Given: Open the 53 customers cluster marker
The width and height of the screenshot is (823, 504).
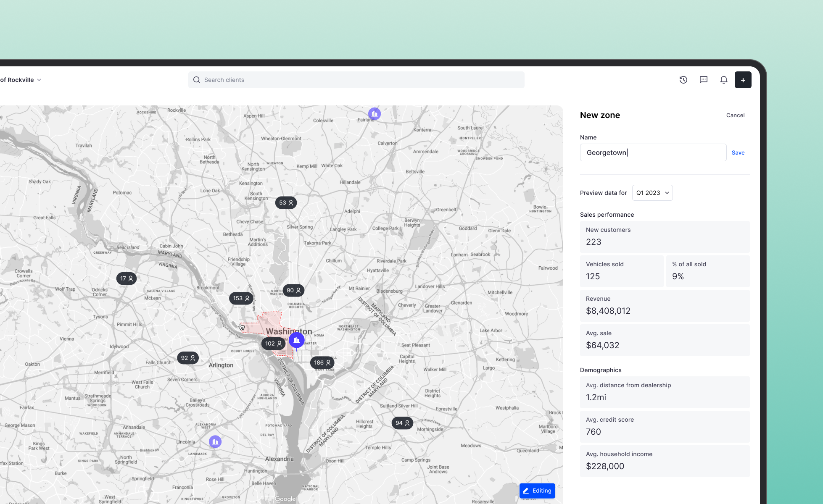Looking at the screenshot, I should (286, 203).
